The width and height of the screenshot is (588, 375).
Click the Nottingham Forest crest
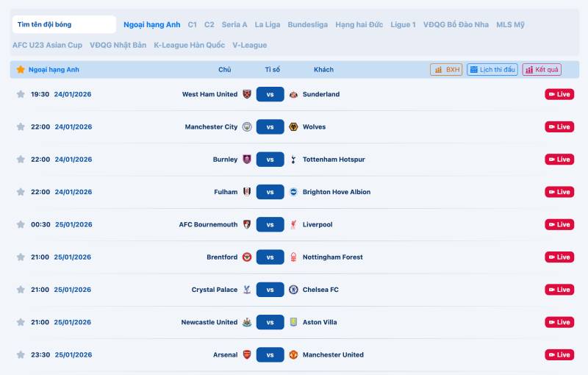pos(293,257)
